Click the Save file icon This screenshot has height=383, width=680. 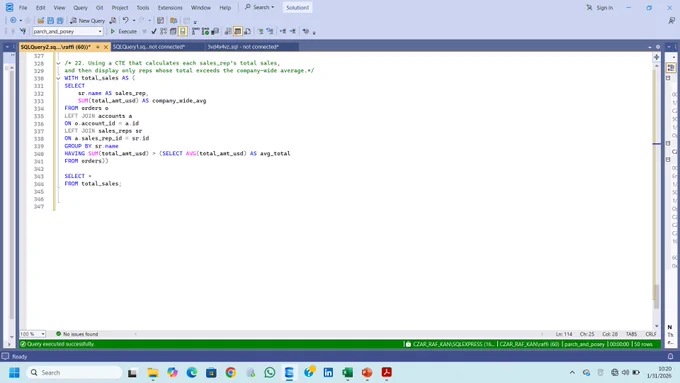coord(50,20)
